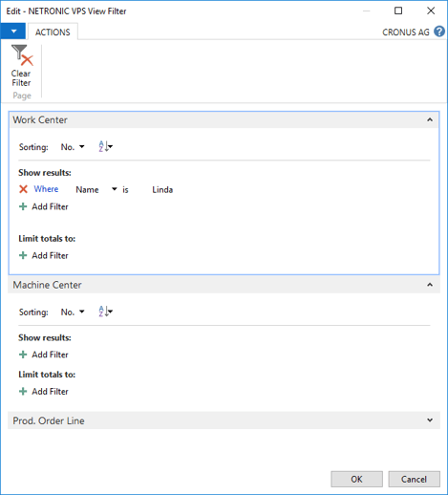Screen dimensions: 448x495
Task: Click the OK button
Action: click(x=356, y=479)
